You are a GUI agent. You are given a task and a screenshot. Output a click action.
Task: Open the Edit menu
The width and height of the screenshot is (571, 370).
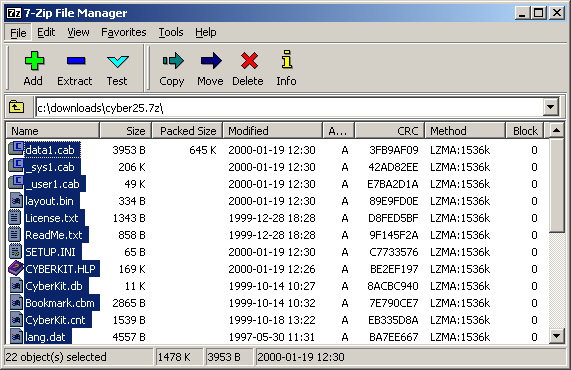46,32
